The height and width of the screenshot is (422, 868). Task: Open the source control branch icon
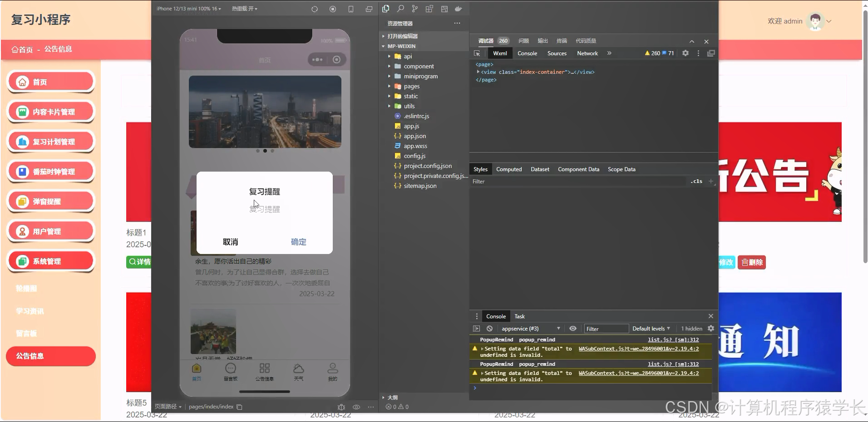point(415,9)
